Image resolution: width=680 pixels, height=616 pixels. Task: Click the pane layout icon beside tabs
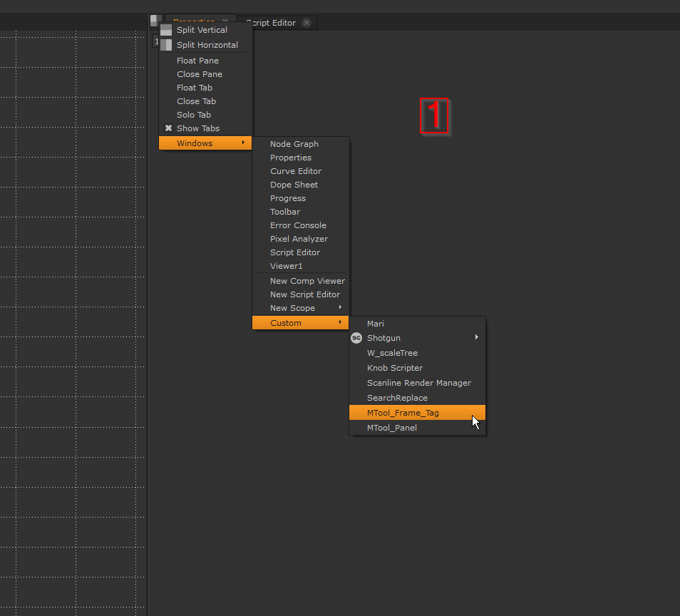click(154, 21)
